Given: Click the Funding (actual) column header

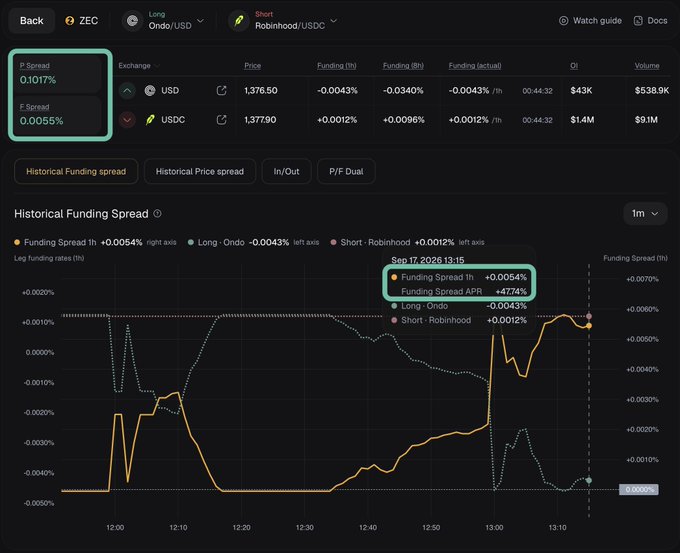Looking at the screenshot, I should pos(475,65).
